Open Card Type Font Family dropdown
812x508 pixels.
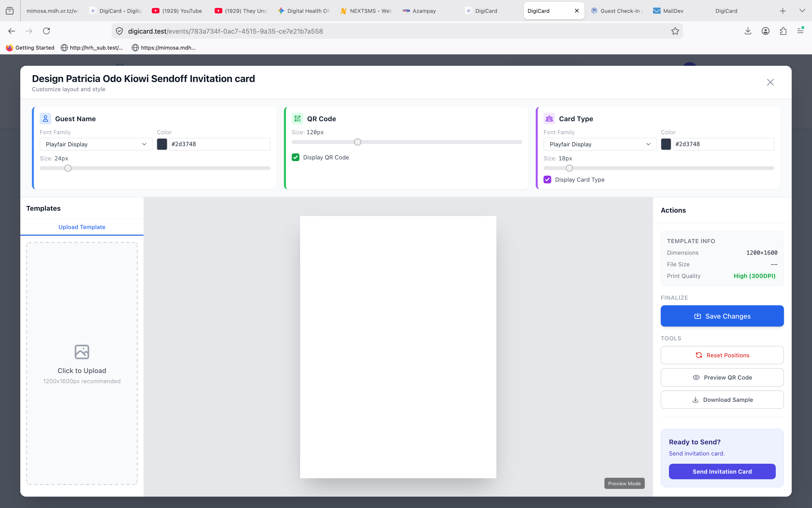click(x=600, y=144)
